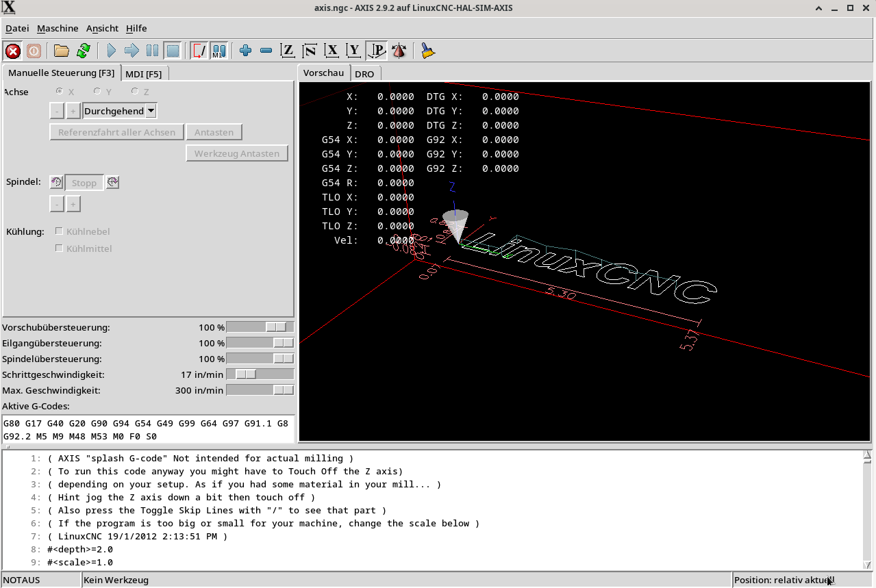Click line 7 LinuxCNC date comment
The height and width of the screenshot is (588, 876).
(x=137, y=537)
